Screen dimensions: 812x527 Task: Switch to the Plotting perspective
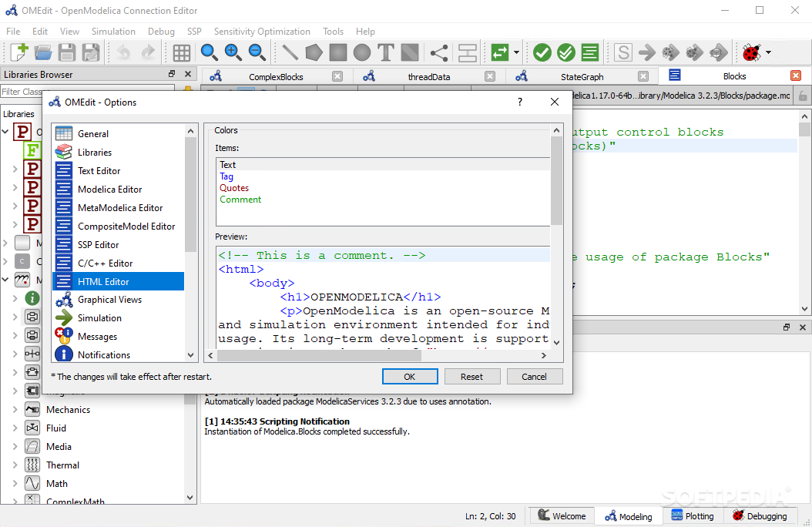(x=692, y=516)
